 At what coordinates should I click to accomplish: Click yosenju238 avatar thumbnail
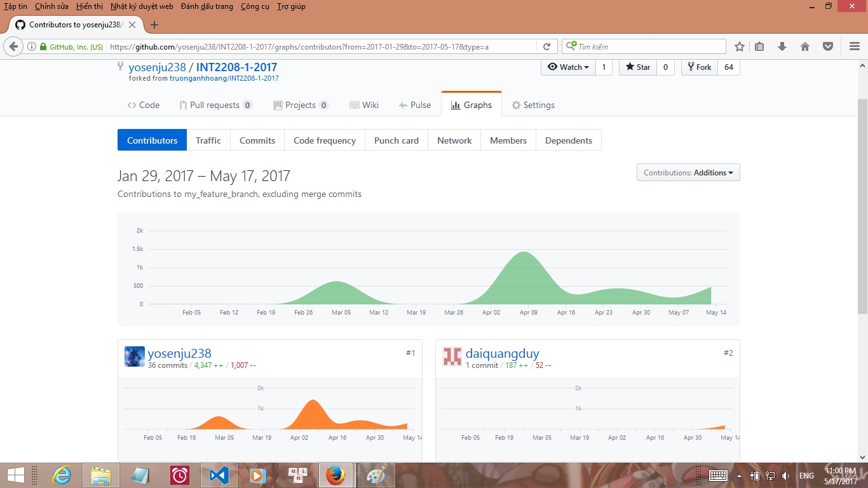(135, 356)
